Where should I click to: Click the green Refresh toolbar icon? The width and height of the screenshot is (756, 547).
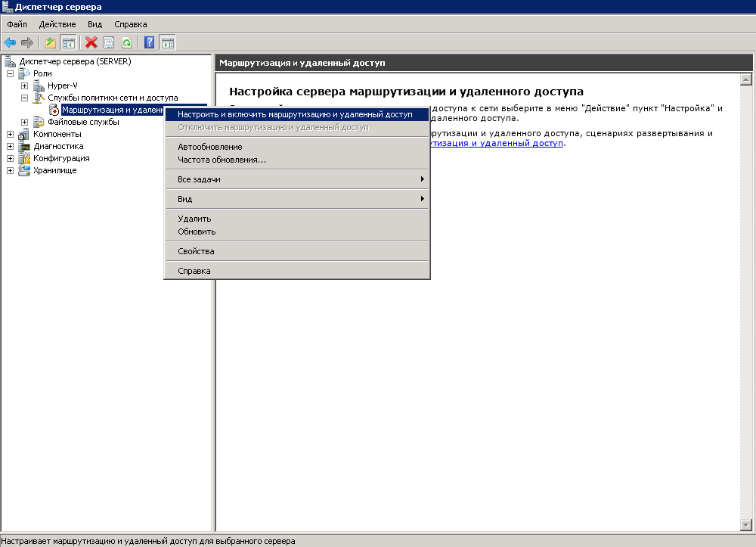pos(126,43)
